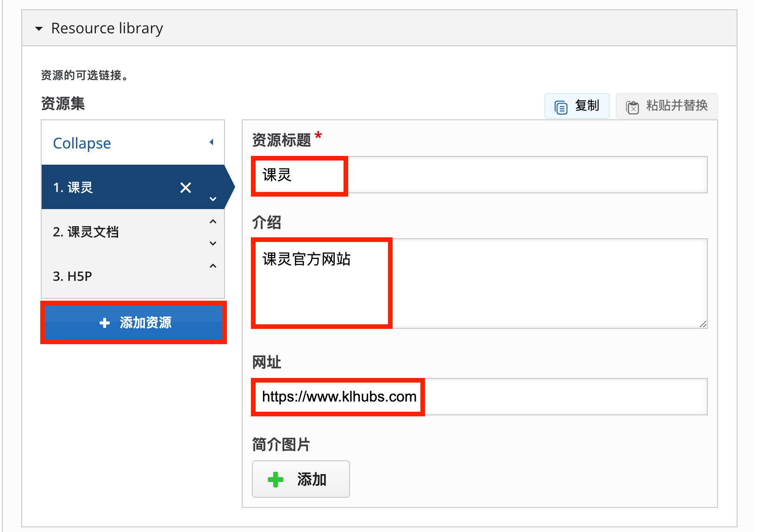Move 课灵文档 item down with chevron
The image size is (763, 532).
[213, 243]
